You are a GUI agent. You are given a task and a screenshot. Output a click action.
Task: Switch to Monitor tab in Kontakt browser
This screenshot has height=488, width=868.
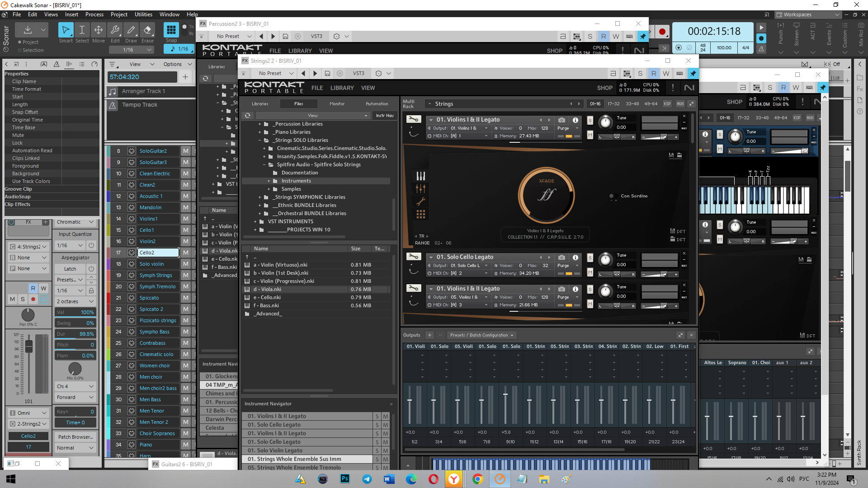tap(337, 104)
